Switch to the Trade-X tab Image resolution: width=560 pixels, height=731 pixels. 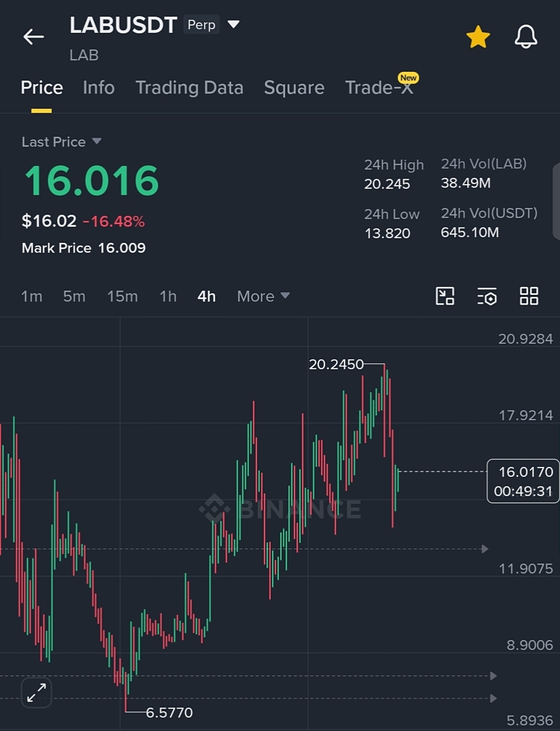point(379,88)
